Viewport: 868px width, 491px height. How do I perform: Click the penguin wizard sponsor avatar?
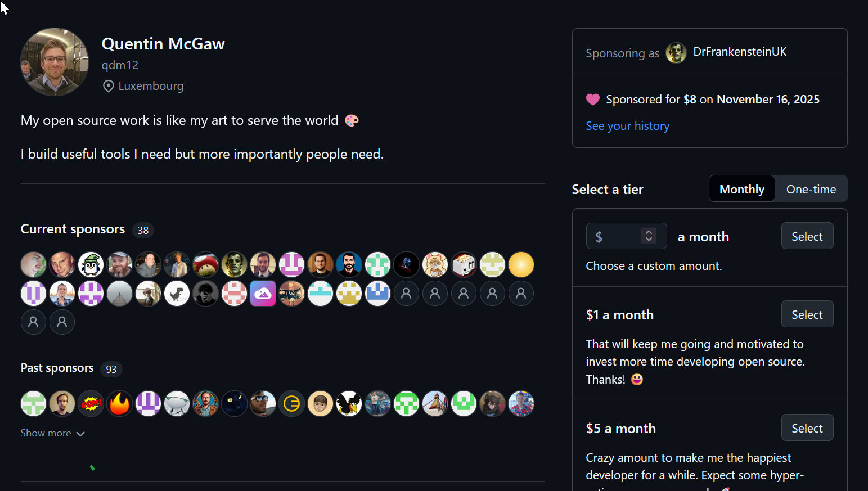91,264
